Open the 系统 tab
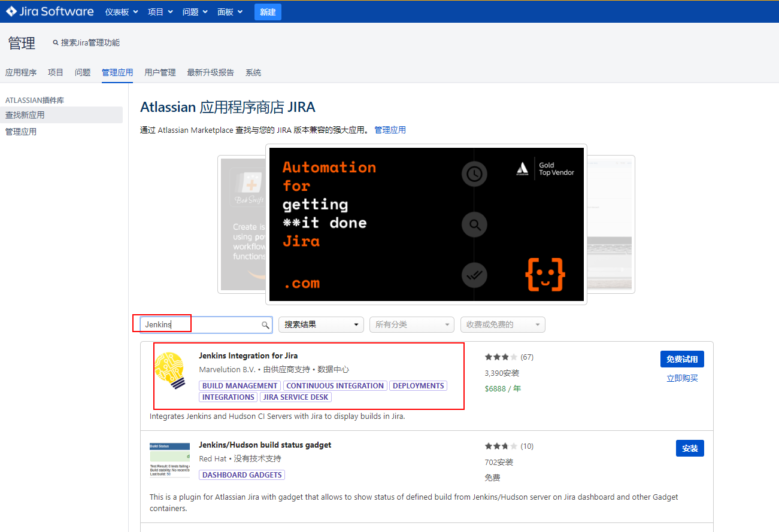The width and height of the screenshot is (779, 532). click(x=253, y=72)
